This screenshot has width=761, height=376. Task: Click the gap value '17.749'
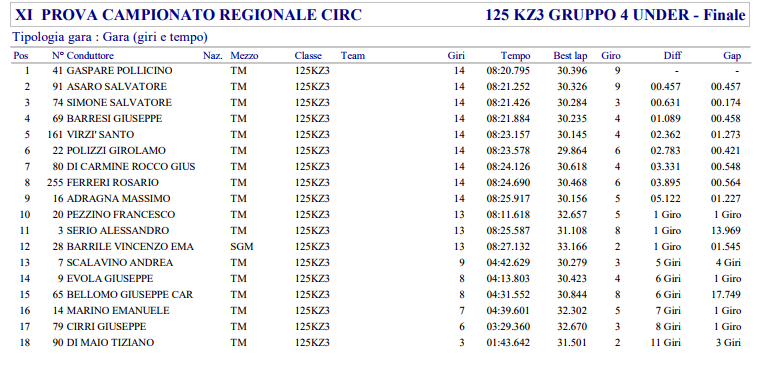pyautogui.click(x=726, y=295)
